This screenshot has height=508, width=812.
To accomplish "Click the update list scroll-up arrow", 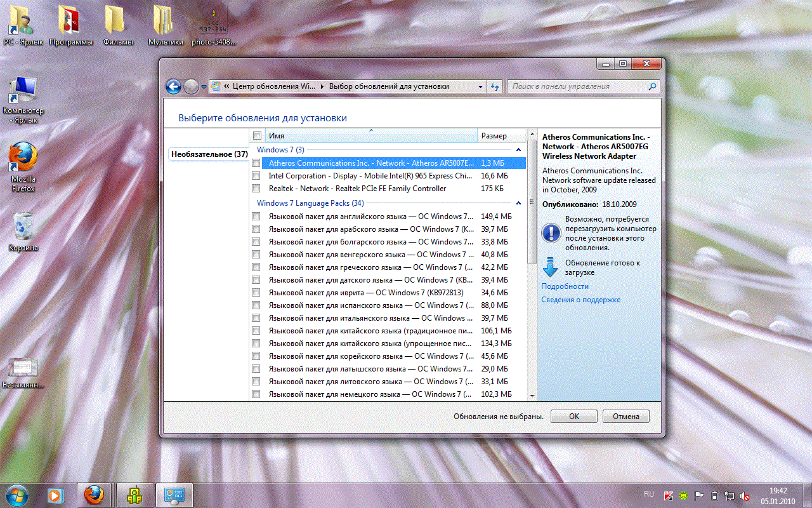I will click(532, 135).
